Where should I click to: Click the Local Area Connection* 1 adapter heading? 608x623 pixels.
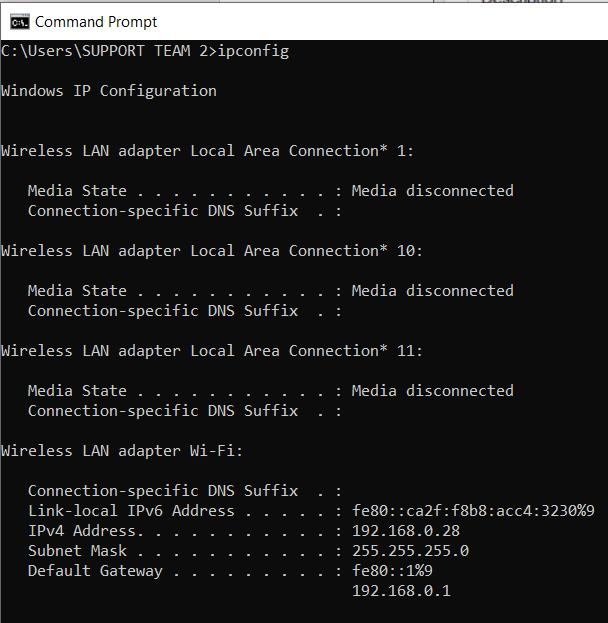pos(207,150)
